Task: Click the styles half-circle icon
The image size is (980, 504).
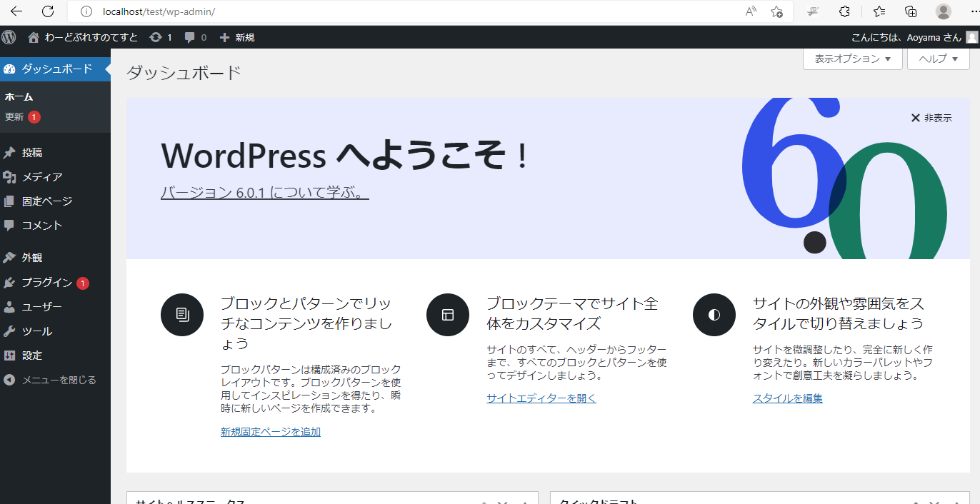Action: pyautogui.click(x=714, y=315)
